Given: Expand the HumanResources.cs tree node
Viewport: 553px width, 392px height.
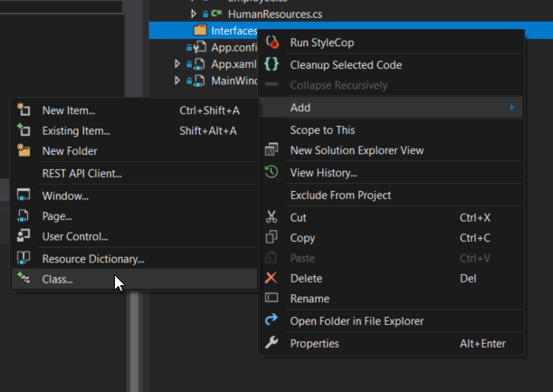Looking at the screenshot, I should click(194, 14).
